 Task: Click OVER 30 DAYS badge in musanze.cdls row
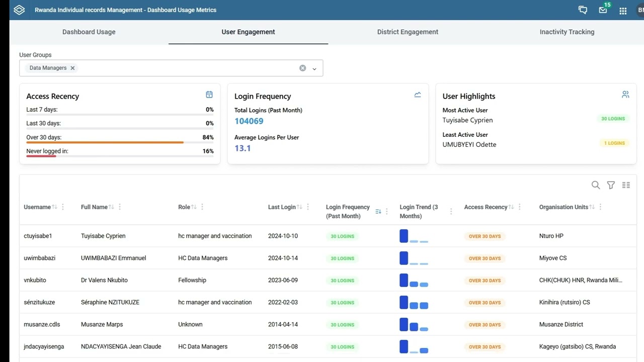tap(485, 325)
